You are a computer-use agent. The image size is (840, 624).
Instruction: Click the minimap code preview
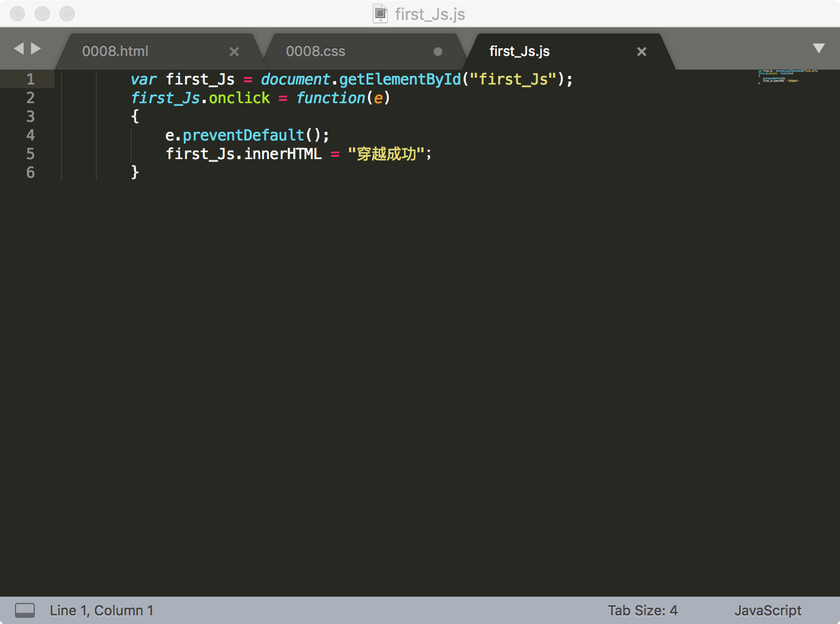pos(788,76)
